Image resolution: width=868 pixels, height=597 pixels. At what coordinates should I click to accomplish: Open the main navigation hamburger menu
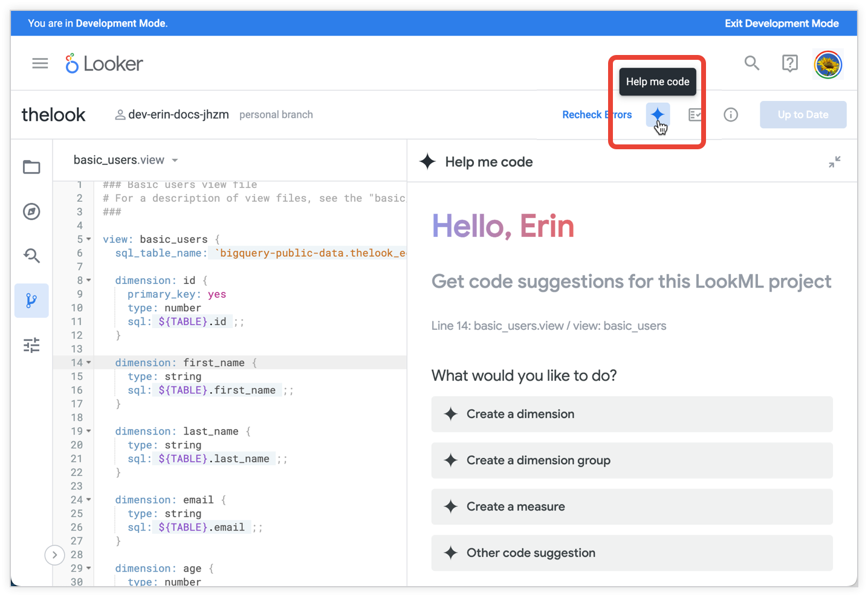40,63
